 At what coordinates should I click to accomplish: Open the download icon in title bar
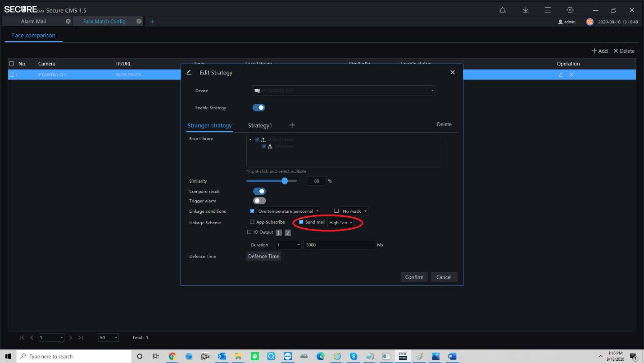[526, 10]
